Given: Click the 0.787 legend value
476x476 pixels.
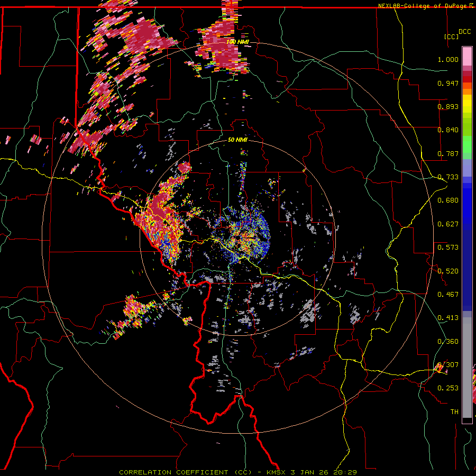Looking at the screenshot, I should coord(448,153).
